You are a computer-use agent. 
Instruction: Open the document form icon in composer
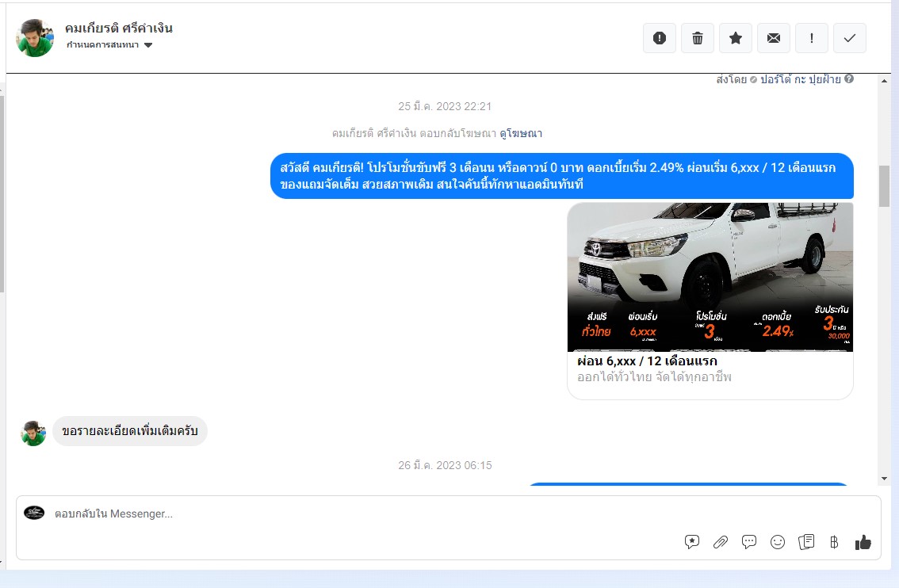pos(806,541)
